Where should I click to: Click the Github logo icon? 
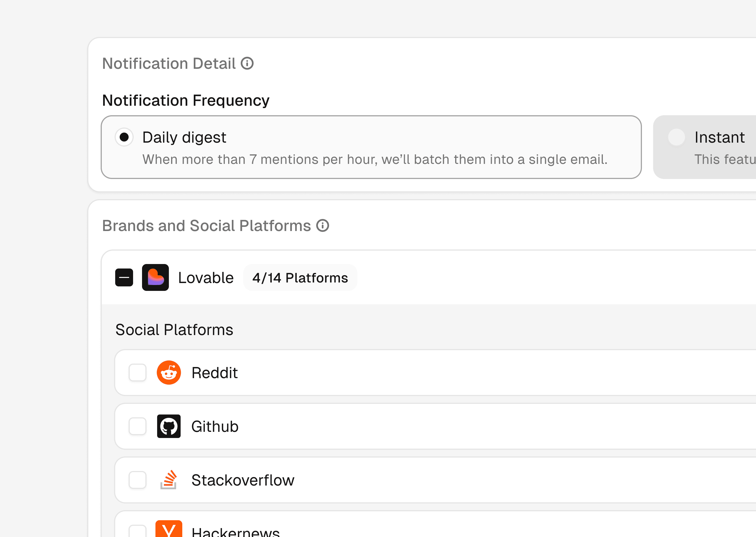tap(169, 426)
